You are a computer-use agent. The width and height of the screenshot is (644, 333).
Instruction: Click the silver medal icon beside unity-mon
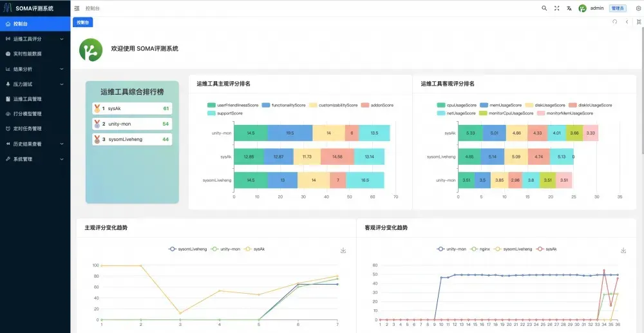click(x=97, y=124)
